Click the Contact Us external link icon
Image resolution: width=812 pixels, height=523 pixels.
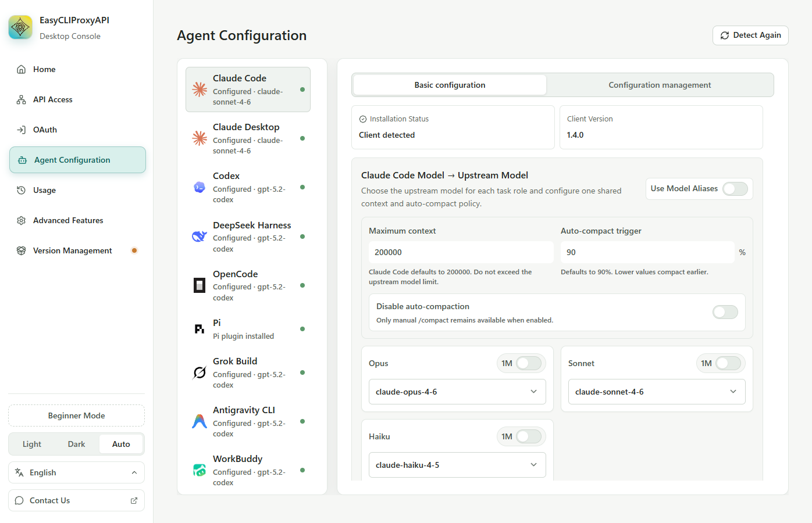[134, 500]
